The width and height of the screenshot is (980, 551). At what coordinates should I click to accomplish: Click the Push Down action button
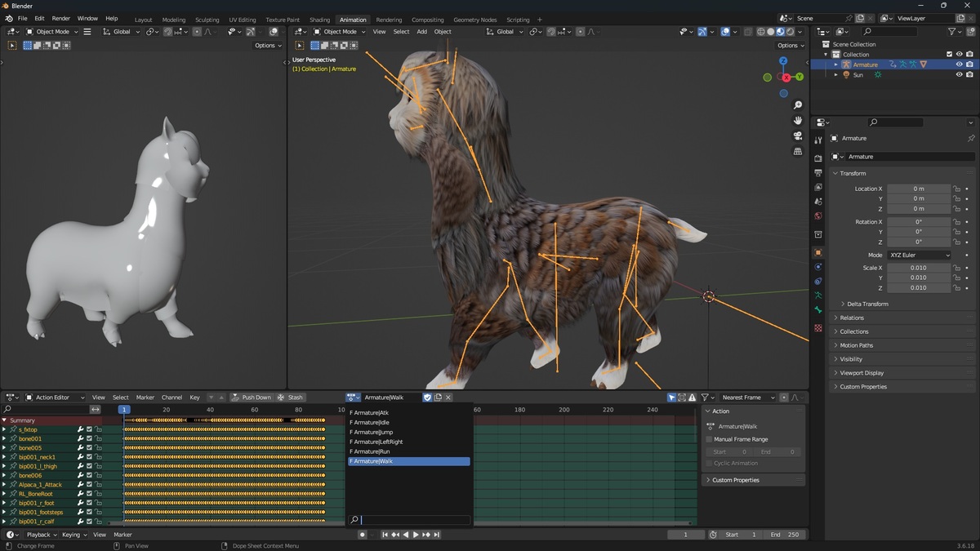pos(250,398)
